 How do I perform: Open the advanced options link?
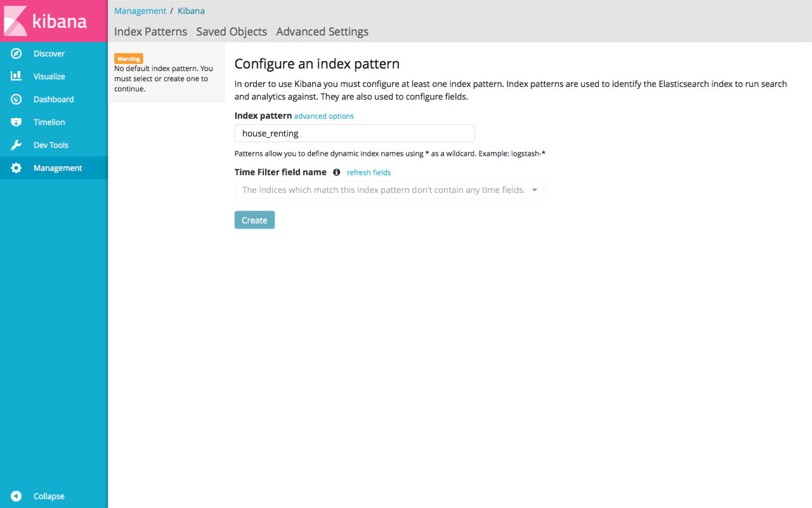pyautogui.click(x=324, y=116)
